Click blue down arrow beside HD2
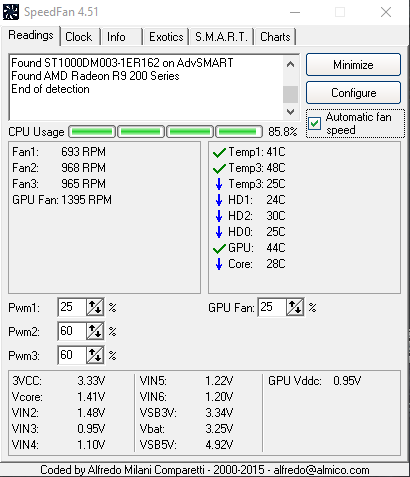Image resolution: width=410 pixels, height=477 pixels. (x=219, y=216)
